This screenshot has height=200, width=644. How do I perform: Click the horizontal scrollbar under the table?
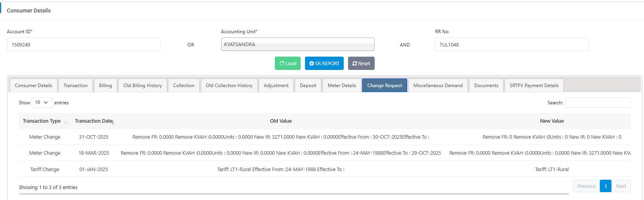coord(294,194)
